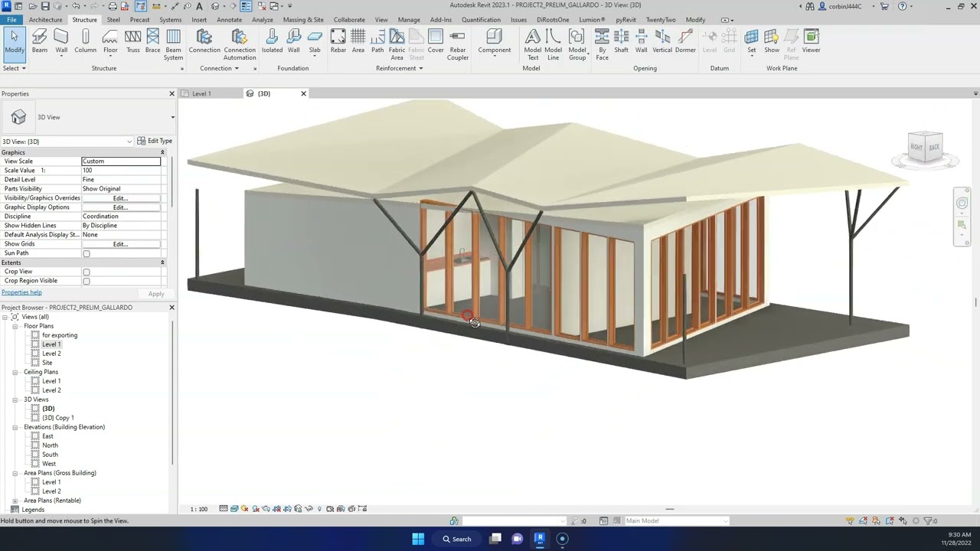980x551 pixels.
Task: Click Edit for Show Grids
Action: 120,244
